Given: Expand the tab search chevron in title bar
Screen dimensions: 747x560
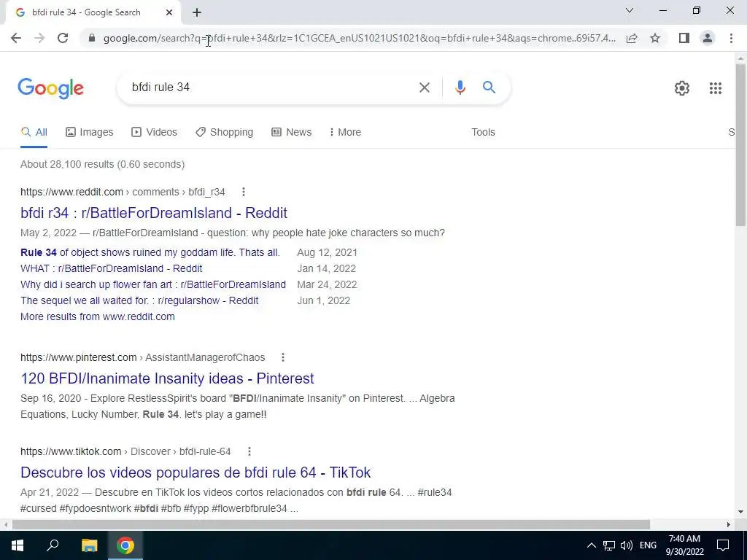Looking at the screenshot, I should click(x=630, y=10).
